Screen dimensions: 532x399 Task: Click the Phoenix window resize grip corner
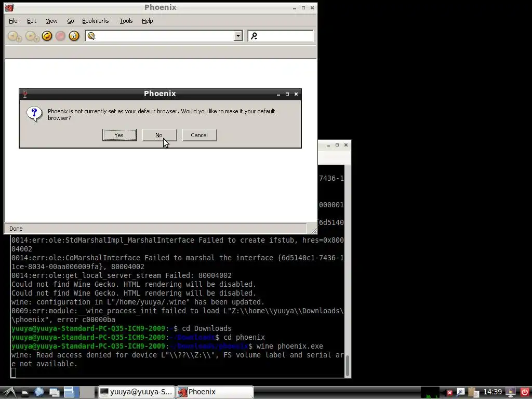pos(313,230)
